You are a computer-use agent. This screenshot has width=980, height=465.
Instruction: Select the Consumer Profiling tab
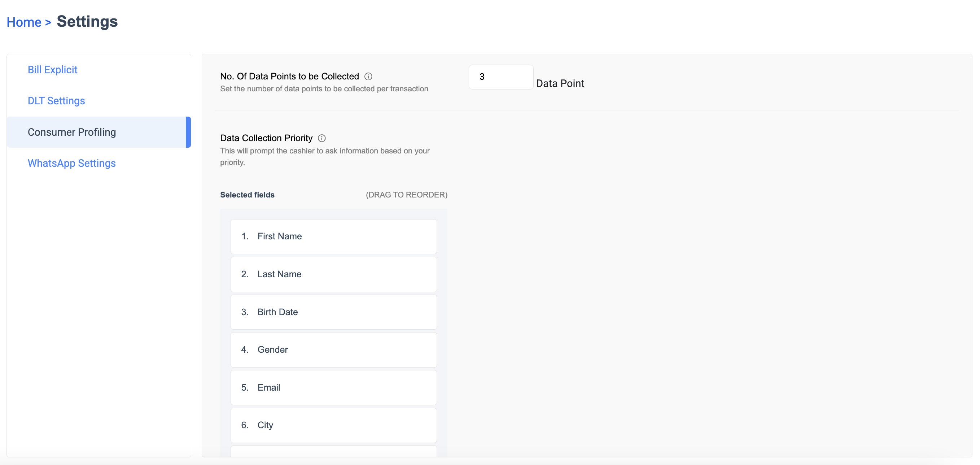click(71, 132)
